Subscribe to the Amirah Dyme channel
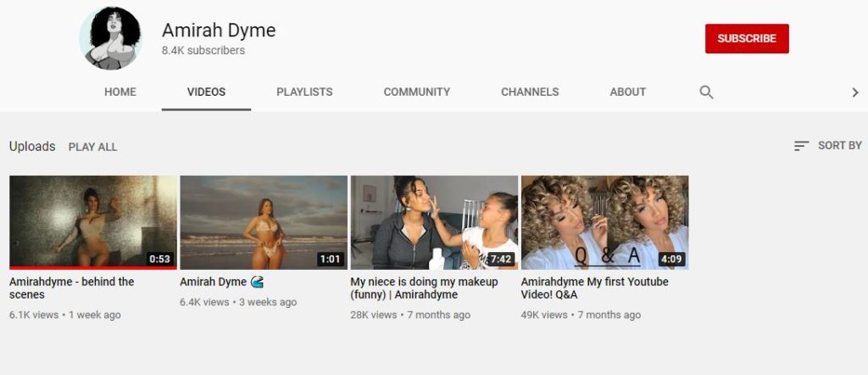This screenshot has width=868, height=375. (747, 38)
